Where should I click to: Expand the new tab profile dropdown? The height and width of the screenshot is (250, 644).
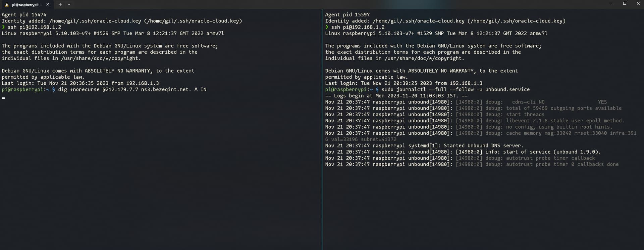click(69, 5)
